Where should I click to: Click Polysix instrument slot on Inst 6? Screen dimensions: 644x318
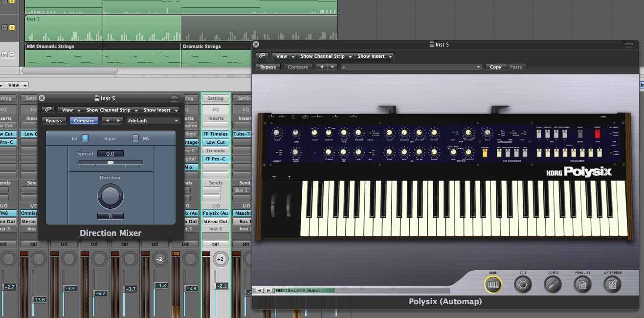tap(216, 213)
